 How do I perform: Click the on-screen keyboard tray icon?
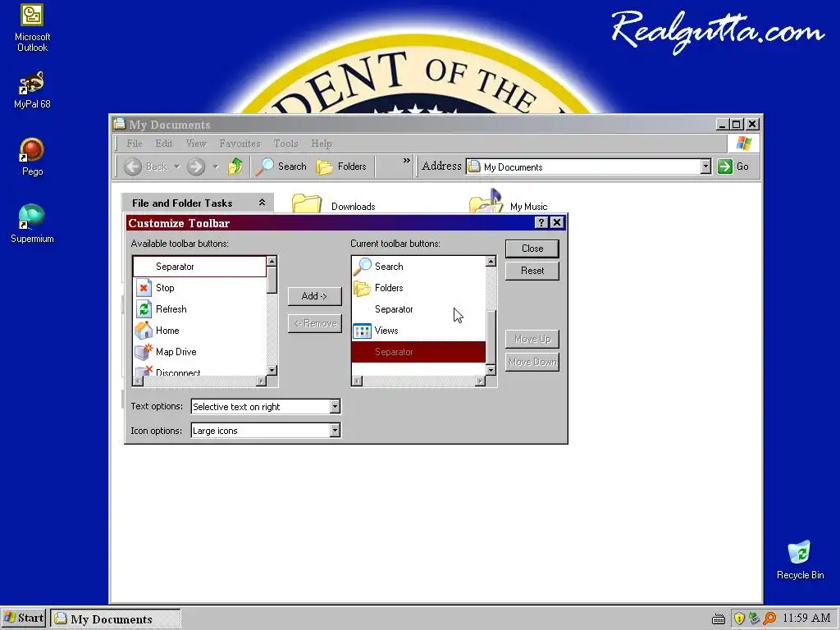pyautogui.click(x=719, y=619)
